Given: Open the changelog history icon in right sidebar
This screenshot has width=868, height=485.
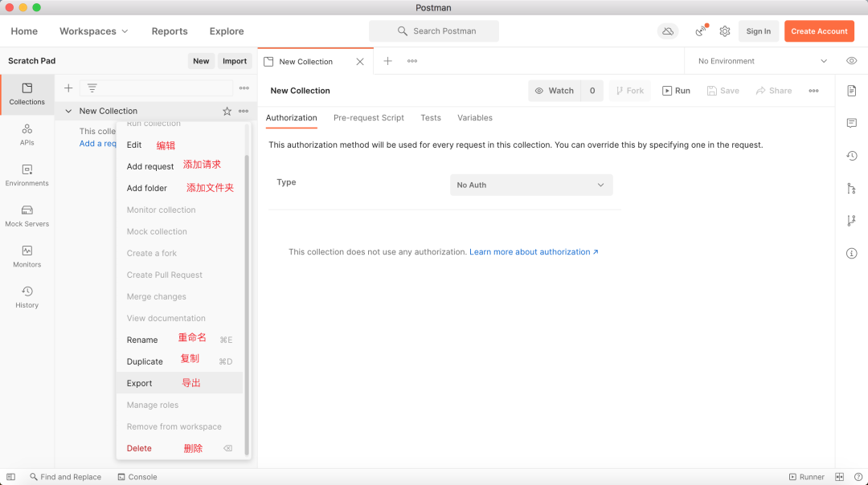Looking at the screenshot, I should coord(851,156).
